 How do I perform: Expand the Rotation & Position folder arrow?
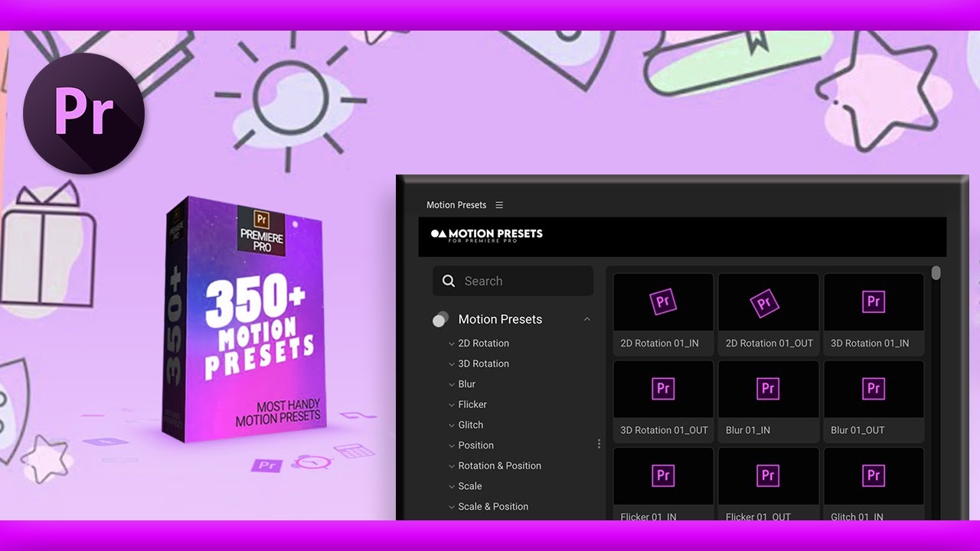[452, 466]
